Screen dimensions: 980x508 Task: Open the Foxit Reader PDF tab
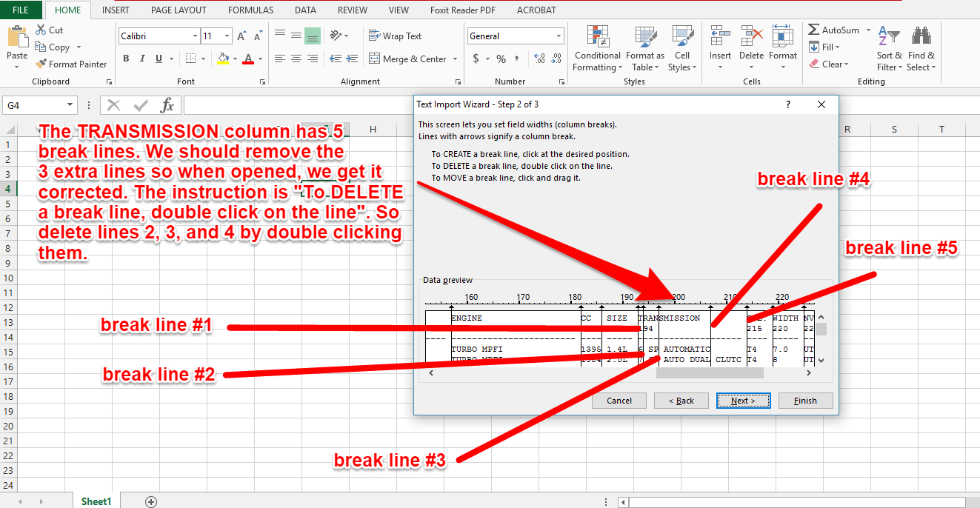tap(461, 10)
